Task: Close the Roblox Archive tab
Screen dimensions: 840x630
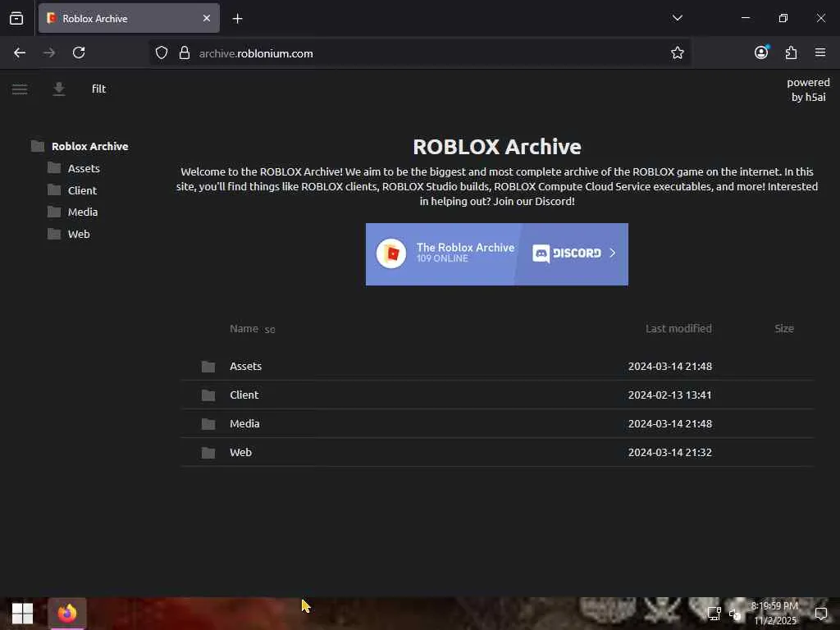Action: [206, 18]
